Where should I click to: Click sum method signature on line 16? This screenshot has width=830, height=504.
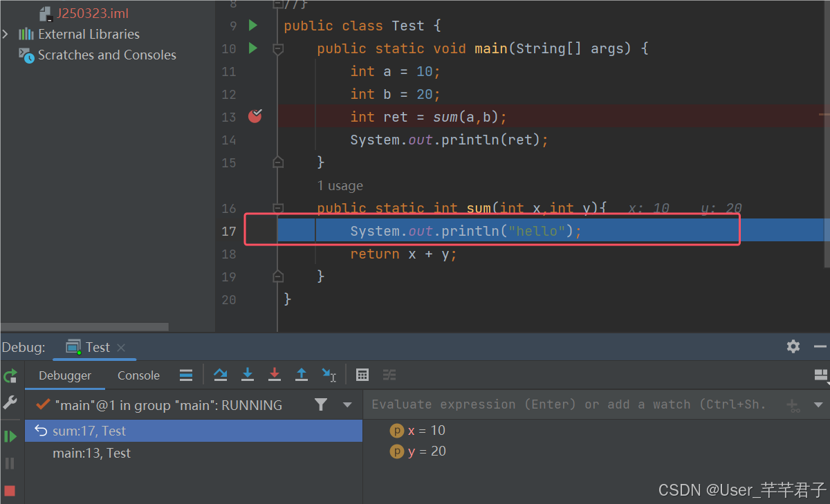click(461, 208)
